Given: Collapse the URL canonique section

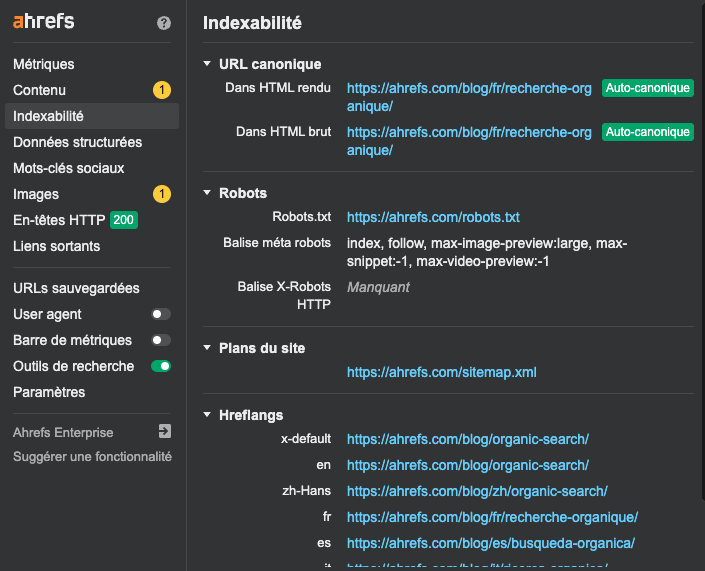Looking at the screenshot, I should 207,64.
